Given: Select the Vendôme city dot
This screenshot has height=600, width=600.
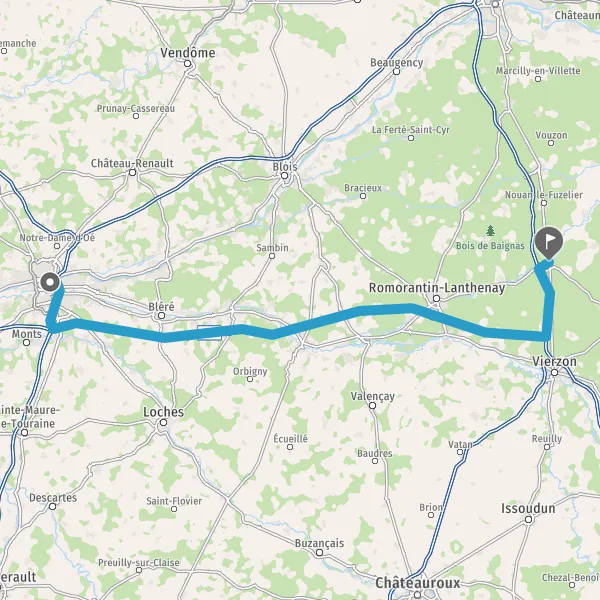Looking at the screenshot, I should pos(188,64).
